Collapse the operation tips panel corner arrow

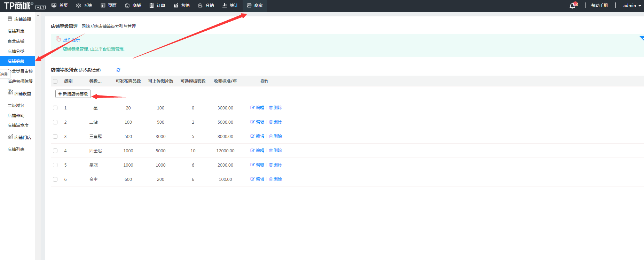click(642, 38)
